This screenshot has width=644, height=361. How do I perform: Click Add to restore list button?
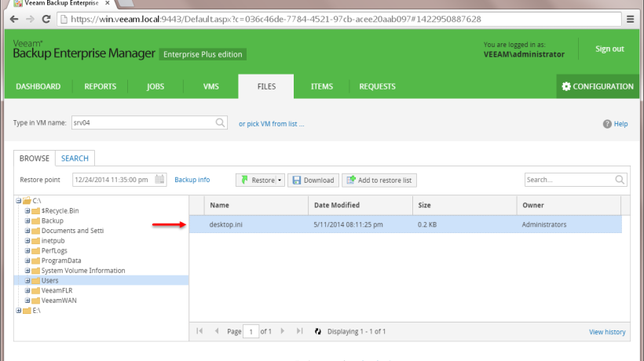[x=379, y=180]
